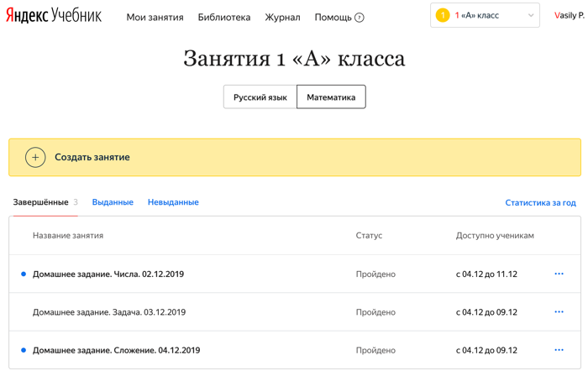Viewport: 588px width, 376px height.
Task: Click the plus icon in Создать занятие
Action: pos(35,157)
